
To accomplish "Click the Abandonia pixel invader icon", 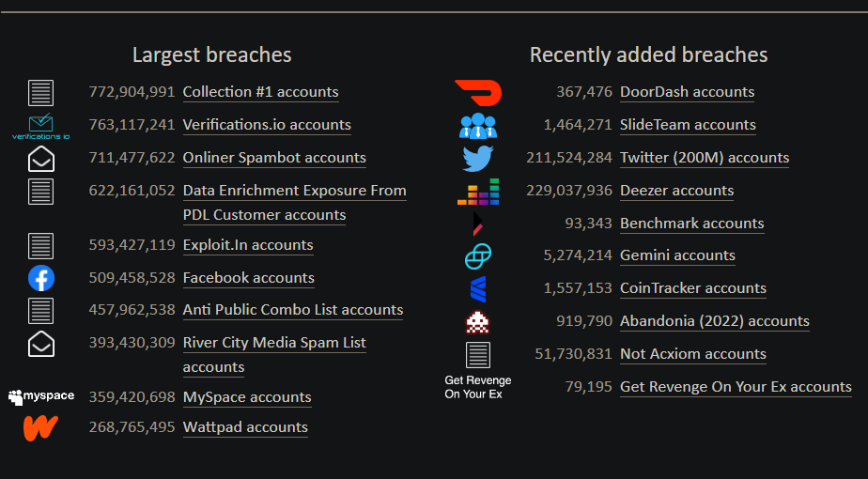I will 478,321.
